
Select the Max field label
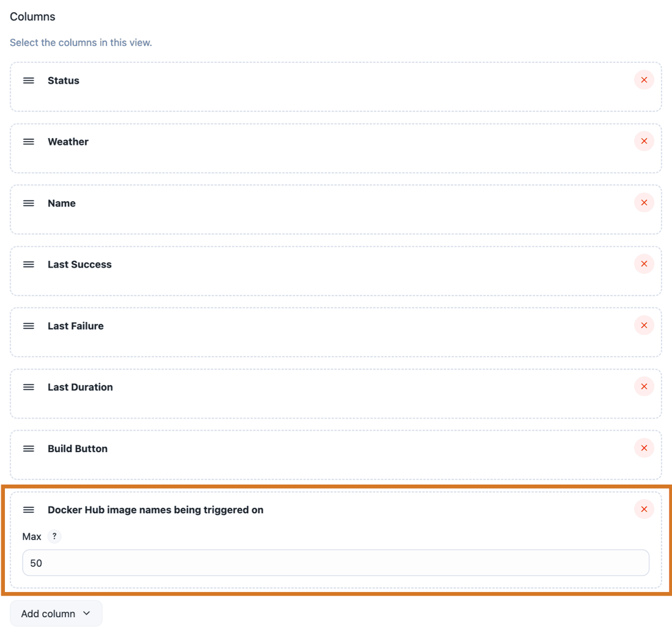click(x=32, y=536)
